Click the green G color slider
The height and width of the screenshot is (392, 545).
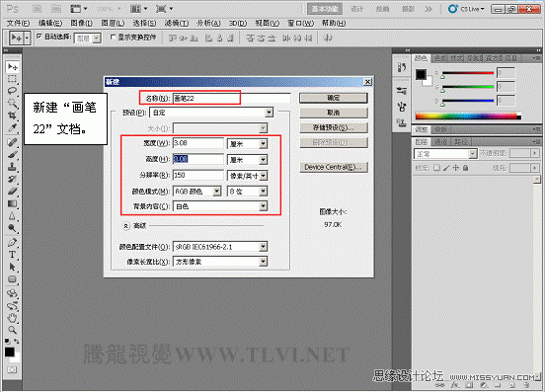pyautogui.click(x=468, y=87)
